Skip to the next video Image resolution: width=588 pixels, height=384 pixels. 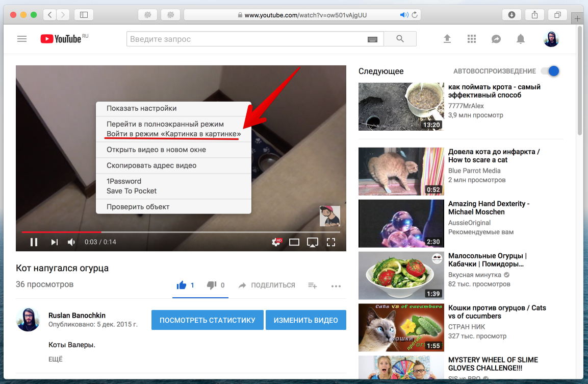(55, 242)
